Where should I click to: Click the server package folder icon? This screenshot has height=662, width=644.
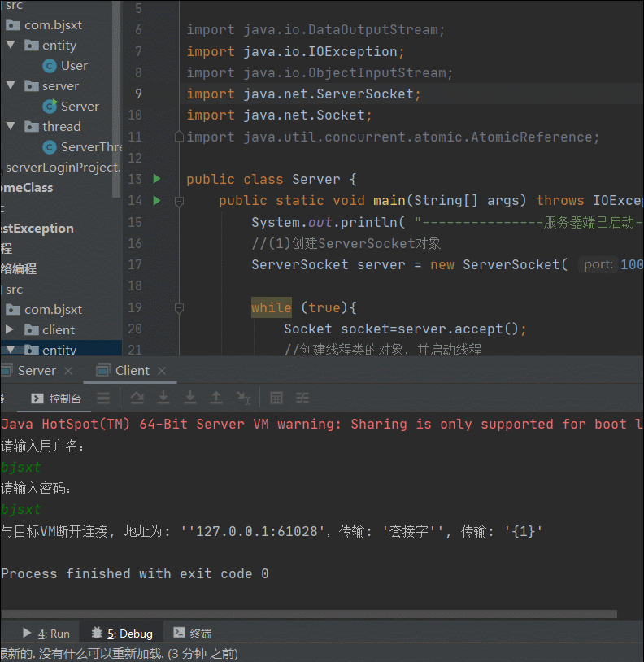tap(31, 85)
